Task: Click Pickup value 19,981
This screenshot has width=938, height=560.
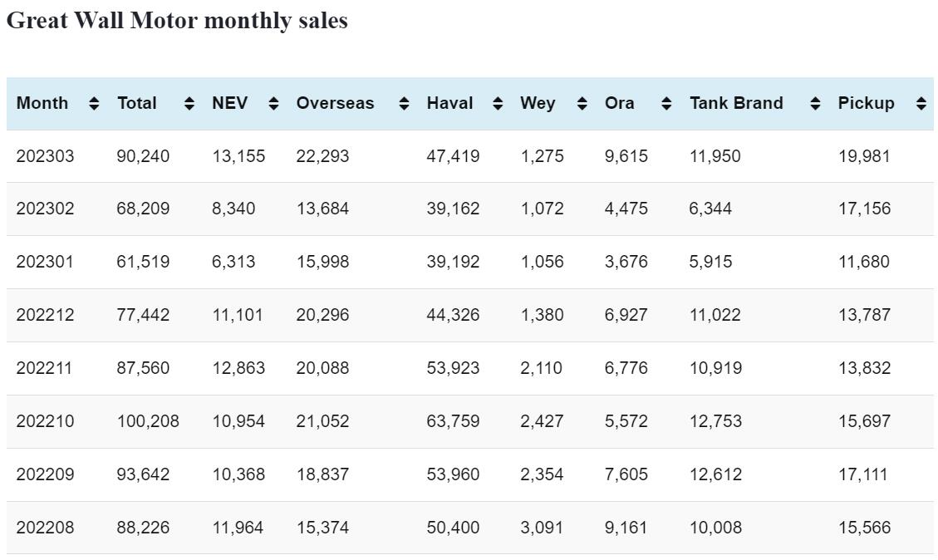Action: click(863, 156)
